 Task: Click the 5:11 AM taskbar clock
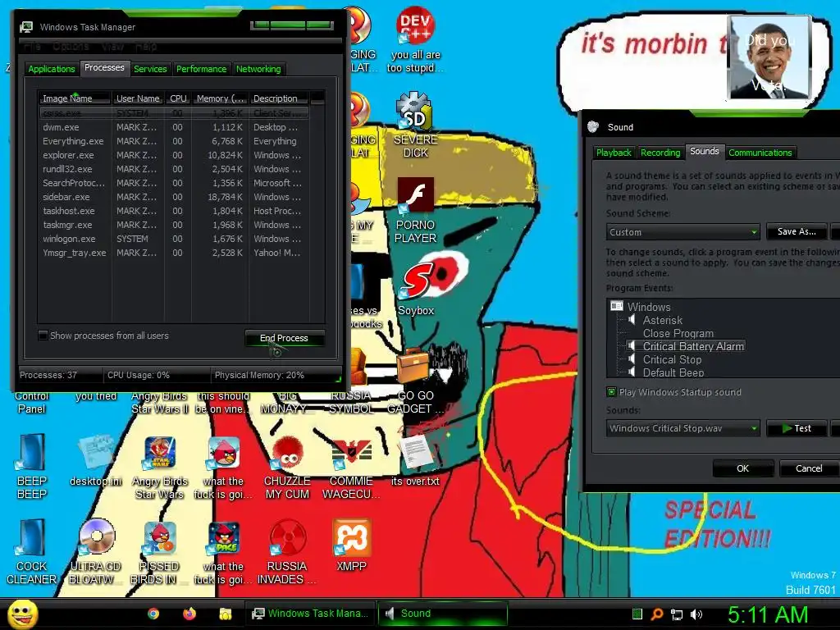pos(768,614)
